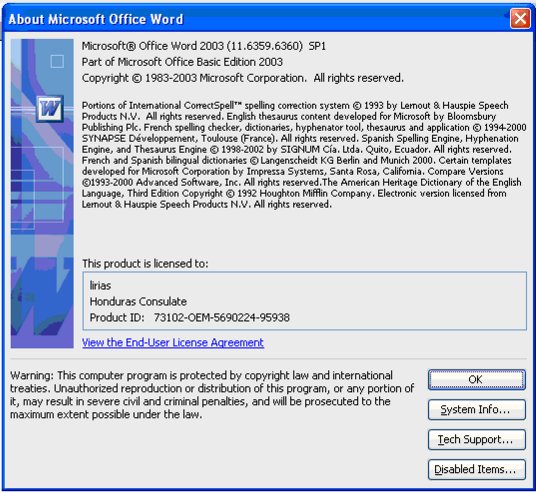536x493 pixels.
Task: Select the Office Basic Edition 2003 line
Action: (x=182, y=62)
